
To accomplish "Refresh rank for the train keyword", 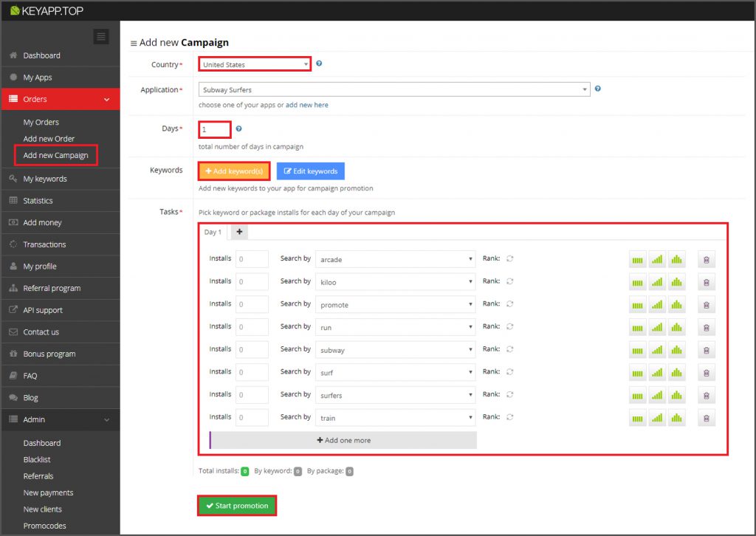I will point(510,417).
